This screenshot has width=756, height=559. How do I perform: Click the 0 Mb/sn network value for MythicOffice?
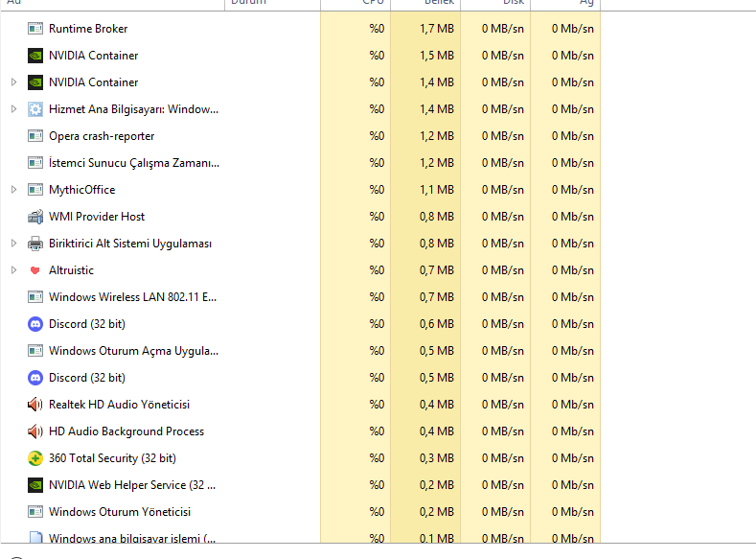(x=573, y=190)
